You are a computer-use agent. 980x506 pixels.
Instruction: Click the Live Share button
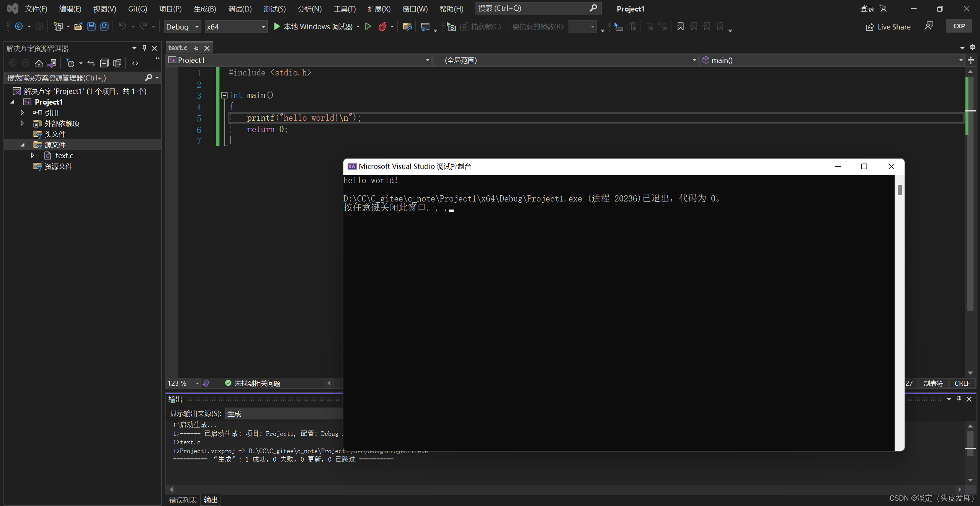click(x=888, y=27)
